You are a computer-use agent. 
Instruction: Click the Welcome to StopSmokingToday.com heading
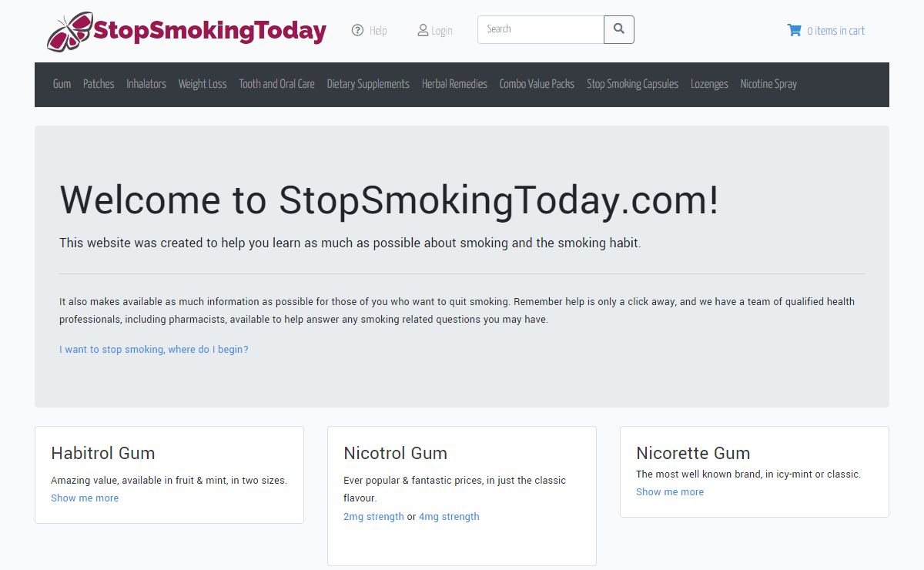(390, 199)
